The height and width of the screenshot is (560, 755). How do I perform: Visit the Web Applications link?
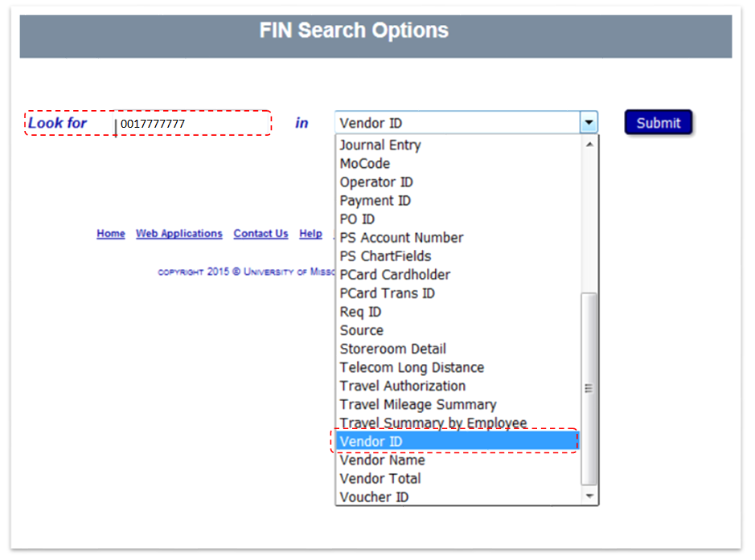coord(178,234)
